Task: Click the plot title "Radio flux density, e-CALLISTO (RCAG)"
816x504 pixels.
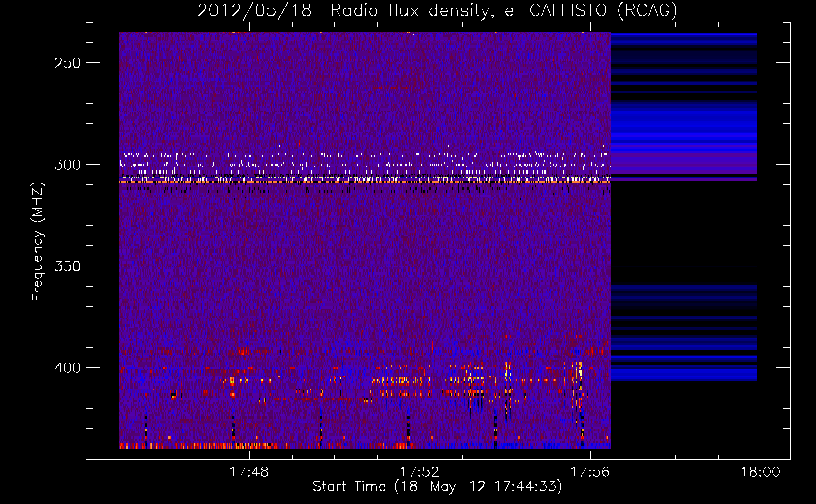Action: pos(504,10)
